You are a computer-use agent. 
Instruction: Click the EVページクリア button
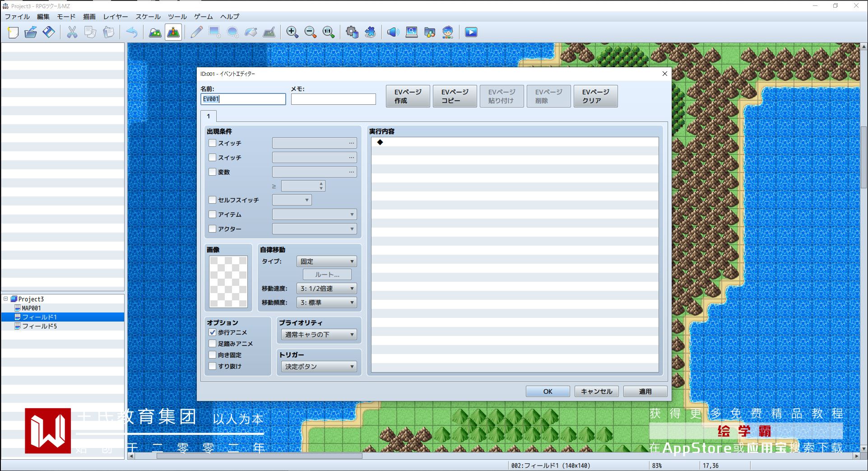[x=596, y=96]
